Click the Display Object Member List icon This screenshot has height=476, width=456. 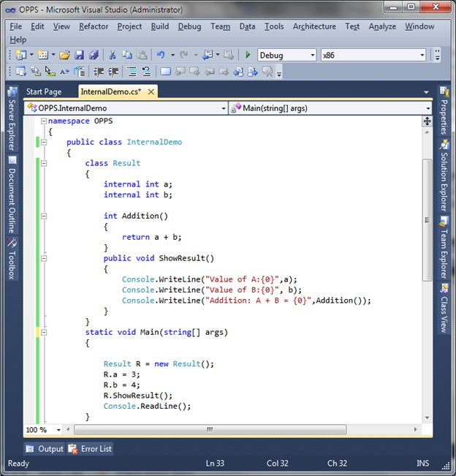[x=20, y=72]
